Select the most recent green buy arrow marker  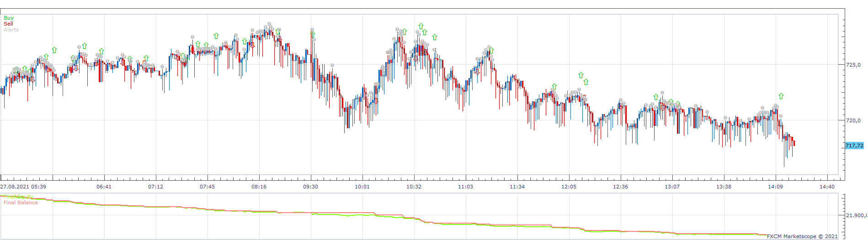coord(781,96)
